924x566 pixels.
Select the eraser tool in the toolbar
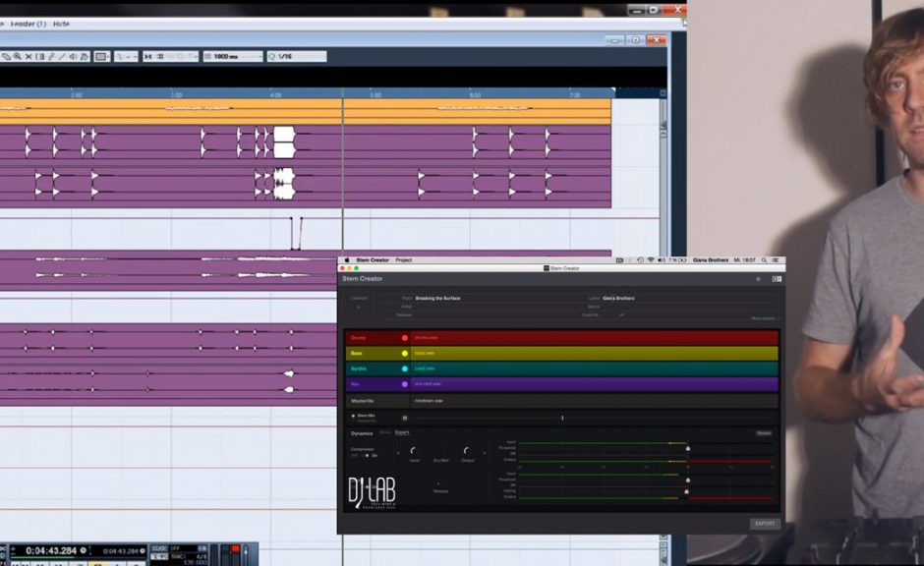click(29, 57)
